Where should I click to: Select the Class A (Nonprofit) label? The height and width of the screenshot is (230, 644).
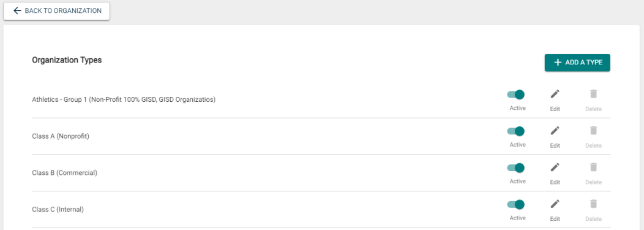(61, 136)
